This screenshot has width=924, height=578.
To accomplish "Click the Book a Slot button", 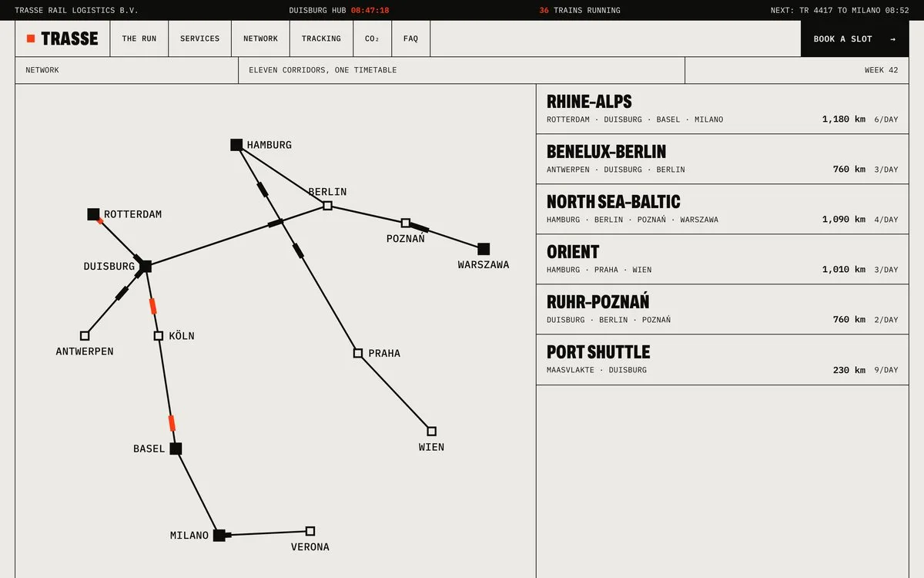I will [x=855, y=39].
